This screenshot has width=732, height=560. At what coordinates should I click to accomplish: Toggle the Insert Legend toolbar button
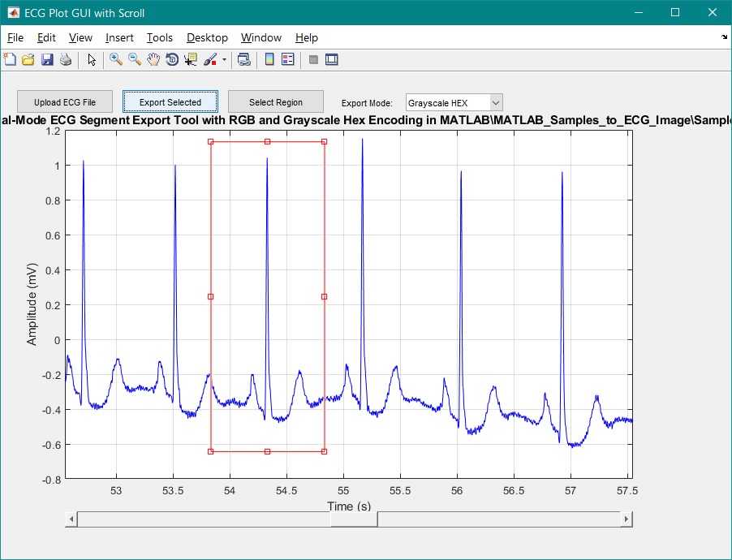pyautogui.click(x=287, y=59)
